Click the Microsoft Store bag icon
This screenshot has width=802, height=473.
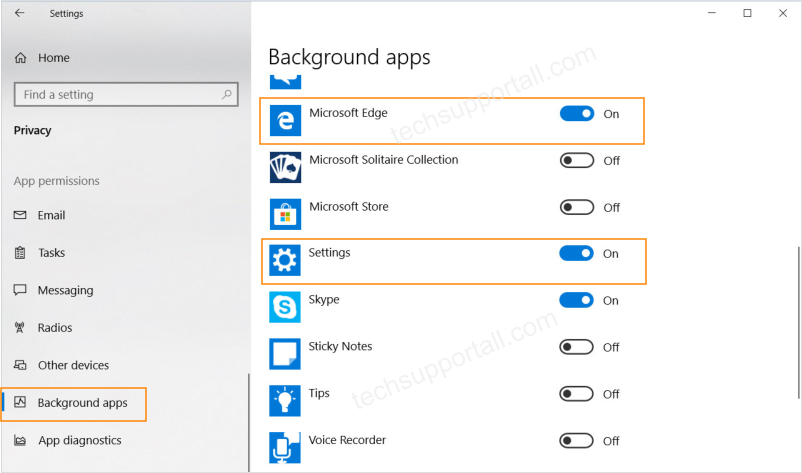coord(285,214)
